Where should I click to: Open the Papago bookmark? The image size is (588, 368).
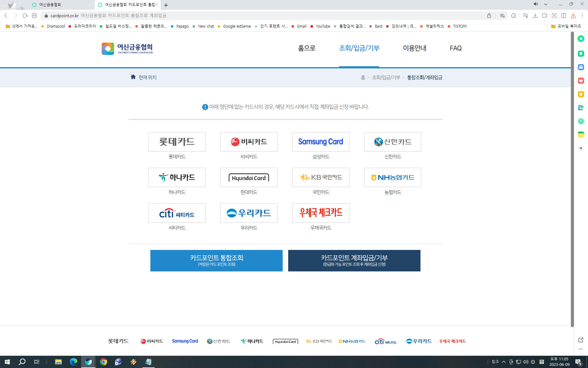[180, 26]
